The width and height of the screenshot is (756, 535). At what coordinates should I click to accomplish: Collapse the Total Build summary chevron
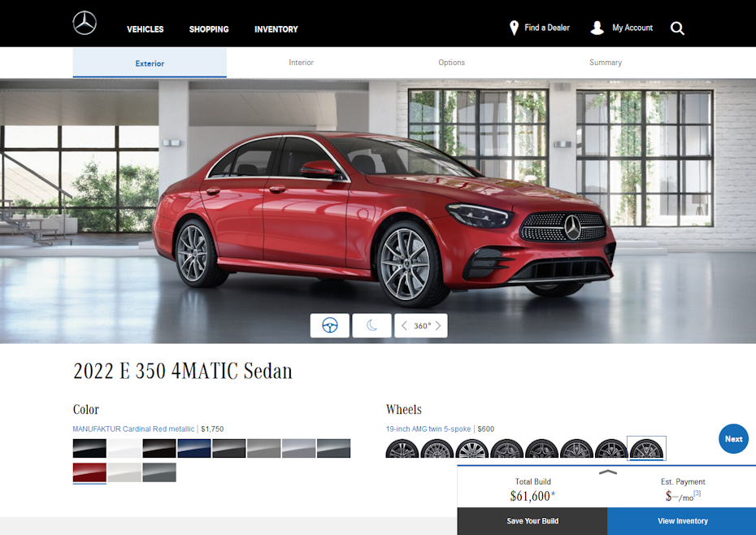click(608, 472)
